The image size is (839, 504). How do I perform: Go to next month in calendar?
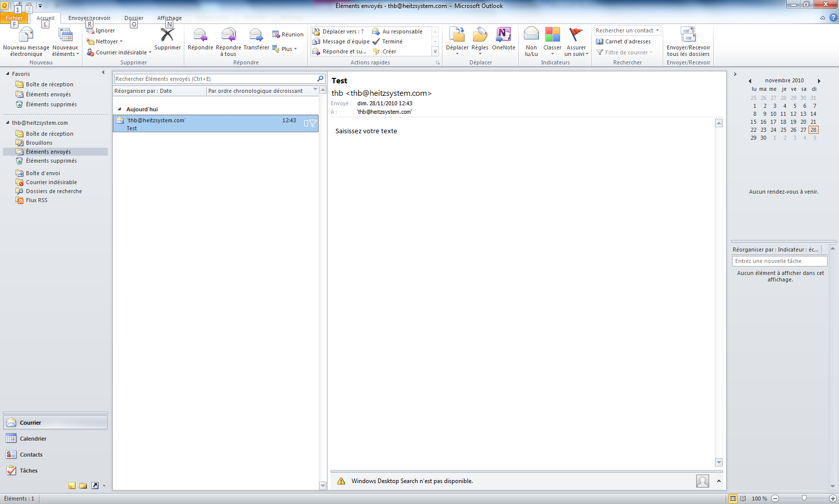coord(819,81)
